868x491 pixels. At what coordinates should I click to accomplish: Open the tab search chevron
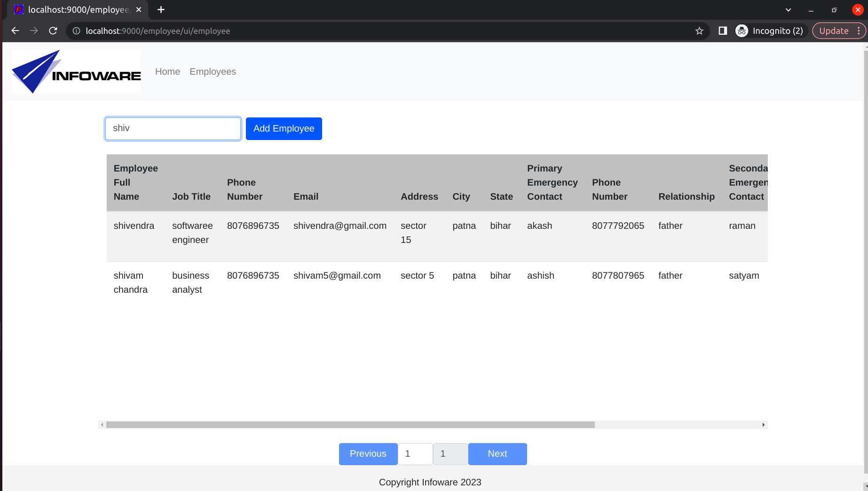coord(788,9)
